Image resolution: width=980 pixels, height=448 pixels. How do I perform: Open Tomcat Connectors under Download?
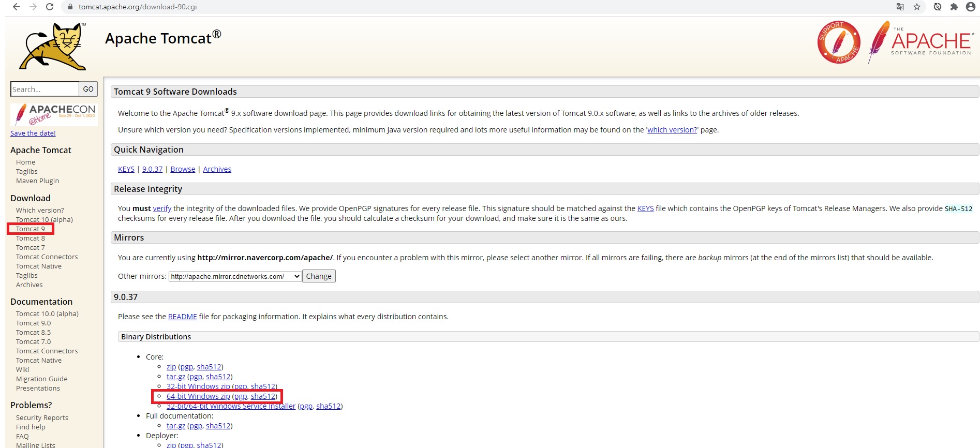(47, 257)
